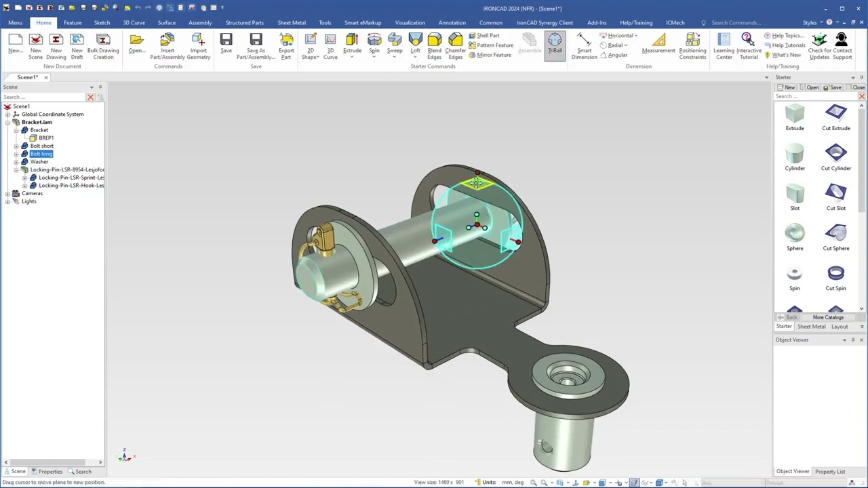This screenshot has height=488, width=868.
Task: Expand the Cameras tree node
Action: pyautogui.click(x=7, y=193)
